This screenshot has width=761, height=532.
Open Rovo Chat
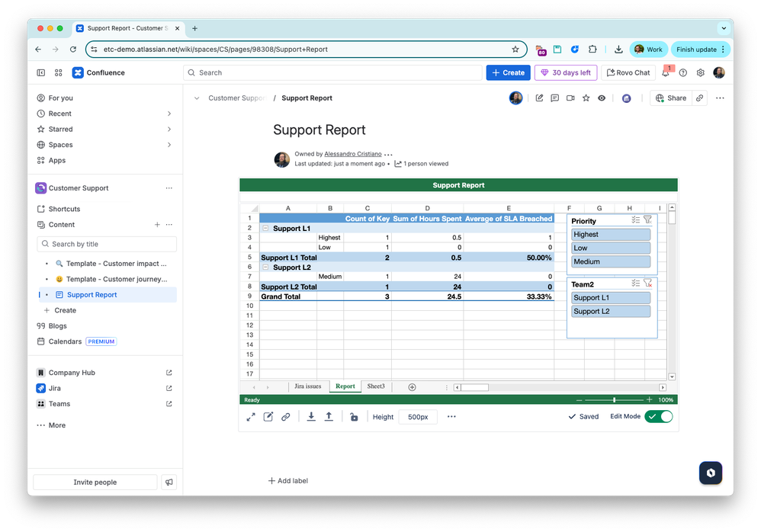628,72
